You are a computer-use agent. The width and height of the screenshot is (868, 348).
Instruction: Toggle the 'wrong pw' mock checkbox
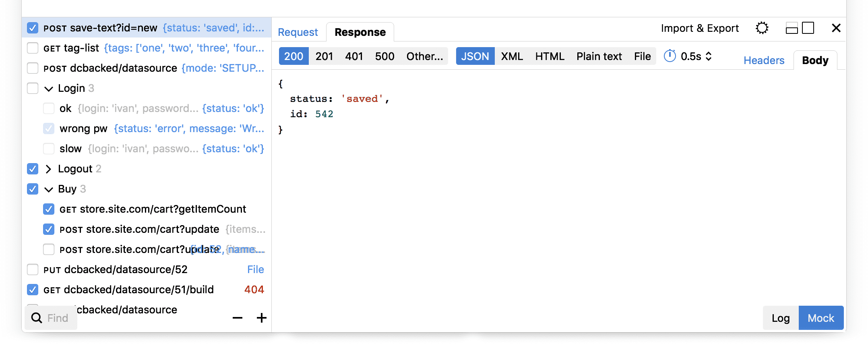coord(49,128)
